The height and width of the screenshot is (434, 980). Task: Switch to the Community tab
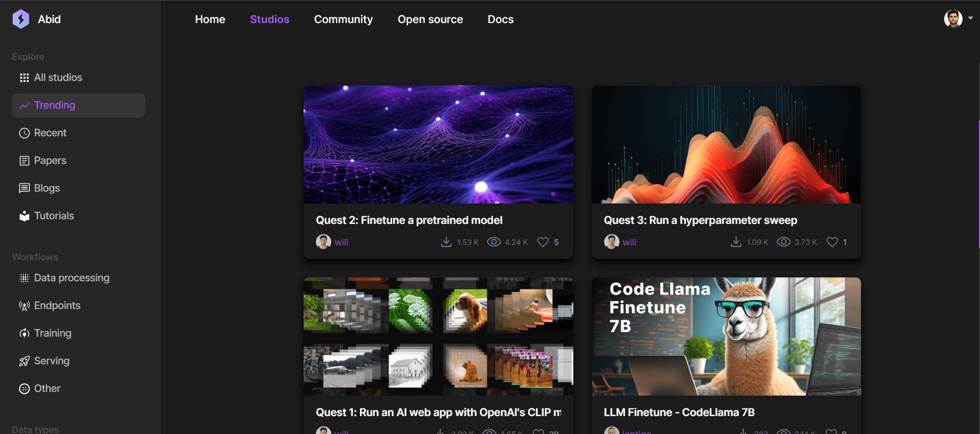click(343, 19)
